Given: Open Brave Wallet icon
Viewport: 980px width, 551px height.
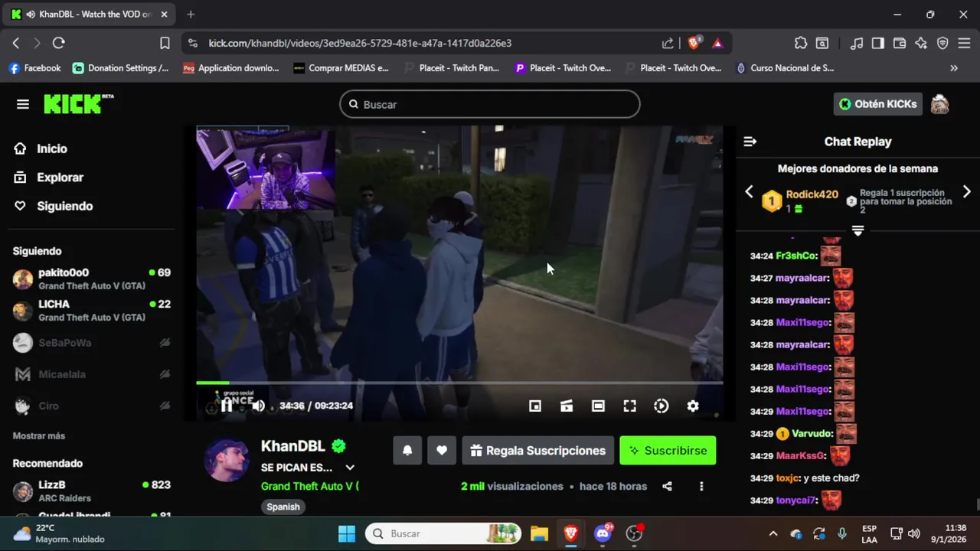Looking at the screenshot, I should pyautogui.click(x=900, y=43).
